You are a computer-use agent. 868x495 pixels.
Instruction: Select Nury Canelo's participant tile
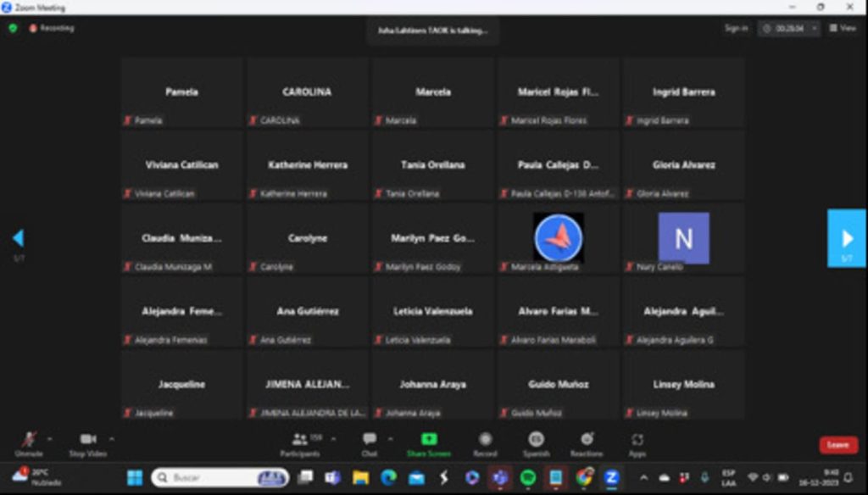[x=683, y=238]
